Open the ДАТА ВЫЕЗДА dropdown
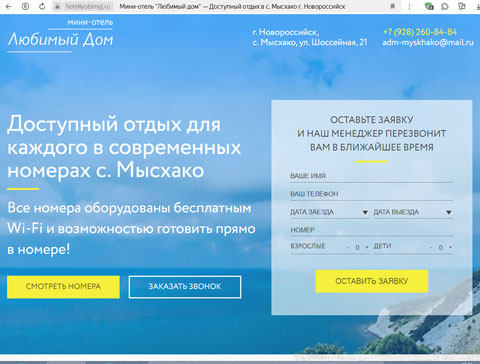 point(413,212)
